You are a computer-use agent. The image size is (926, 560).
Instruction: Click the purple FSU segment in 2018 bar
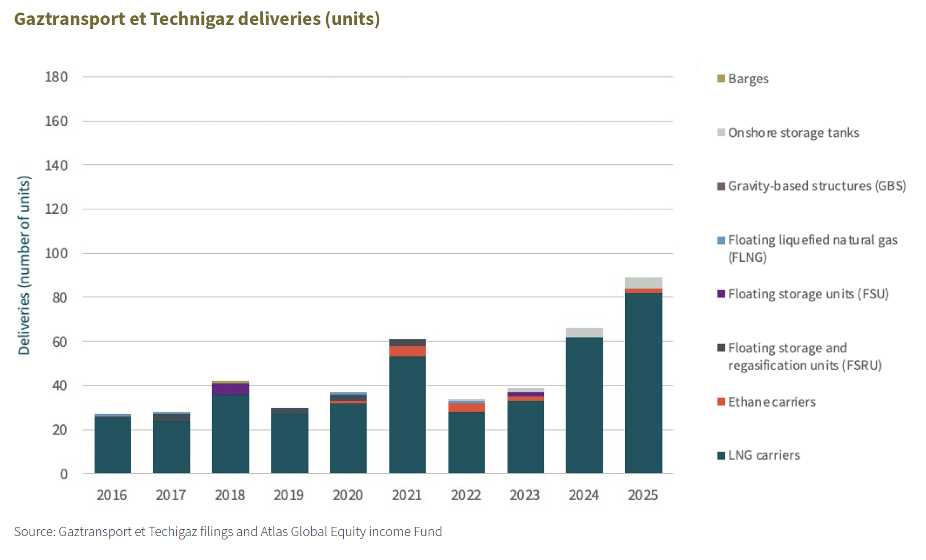230,389
